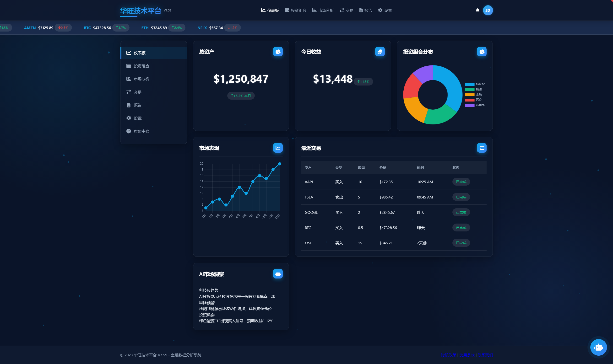The height and width of the screenshot is (364, 613).
Task: Open the 隐私政策 footer link
Action: point(448,355)
